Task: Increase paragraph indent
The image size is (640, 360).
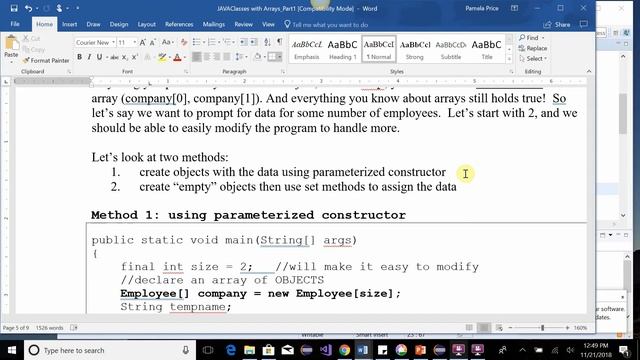Action: [x=254, y=42]
